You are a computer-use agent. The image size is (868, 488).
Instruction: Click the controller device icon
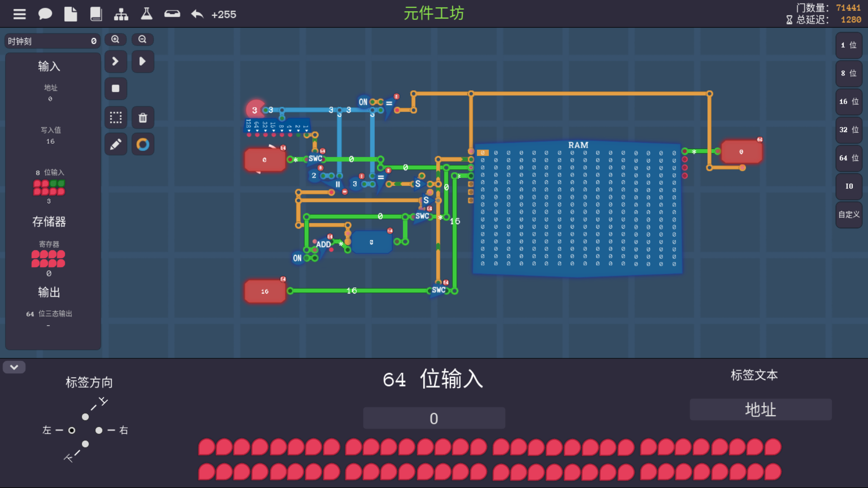point(172,14)
